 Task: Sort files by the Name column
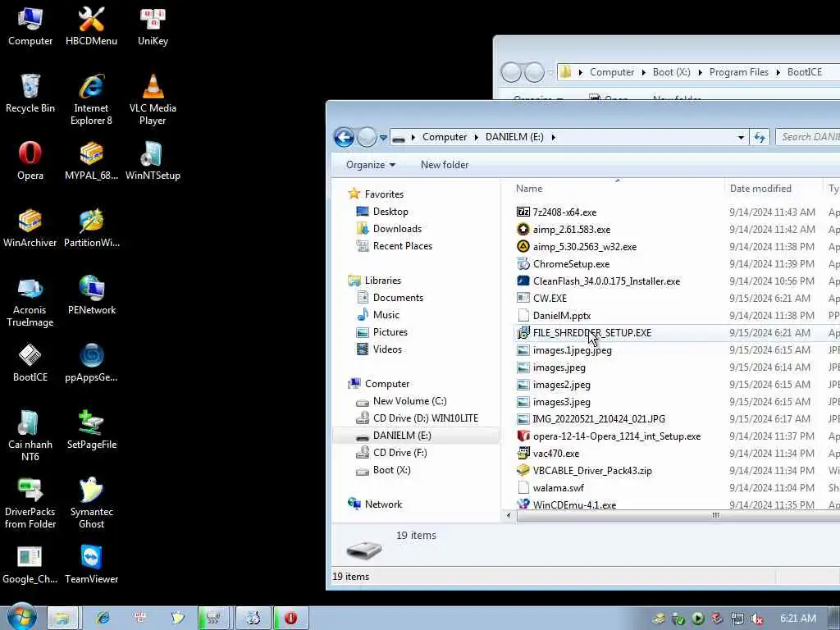tap(616, 189)
